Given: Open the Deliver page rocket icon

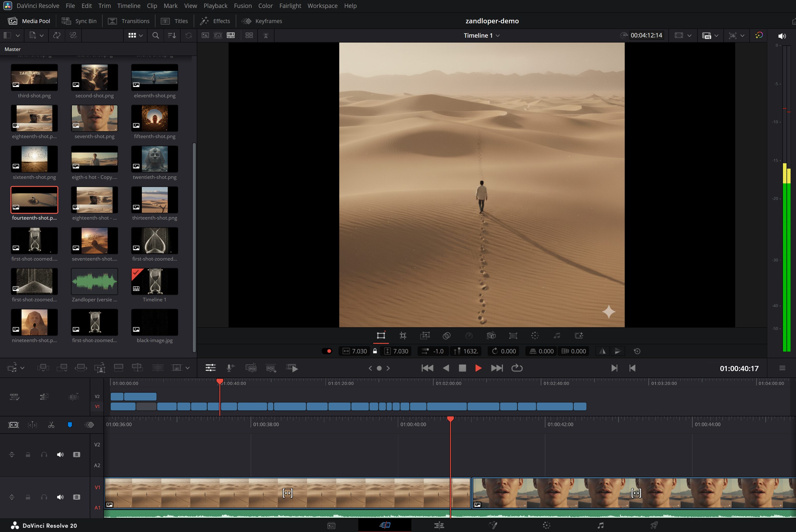Looking at the screenshot, I should [654, 525].
